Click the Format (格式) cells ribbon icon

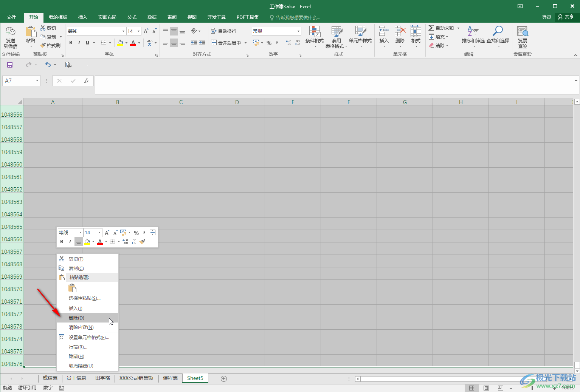[x=416, y=32]
